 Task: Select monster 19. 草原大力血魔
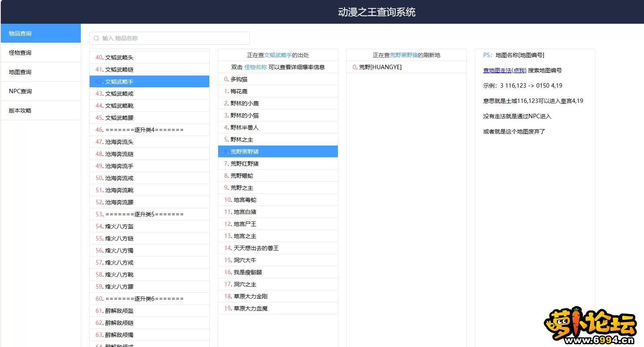pyautogui.click(x=278, y=308)
